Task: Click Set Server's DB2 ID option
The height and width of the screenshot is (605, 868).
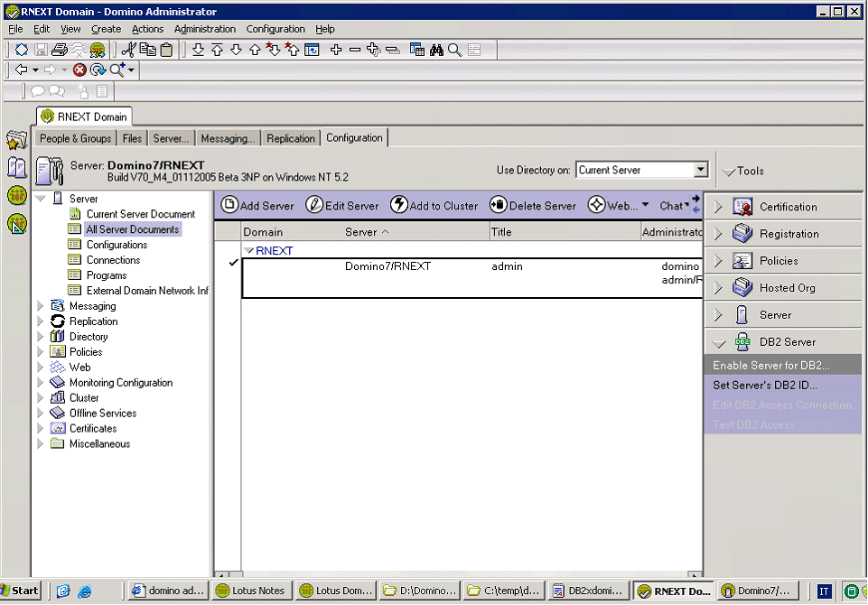Action: [783, 386]
